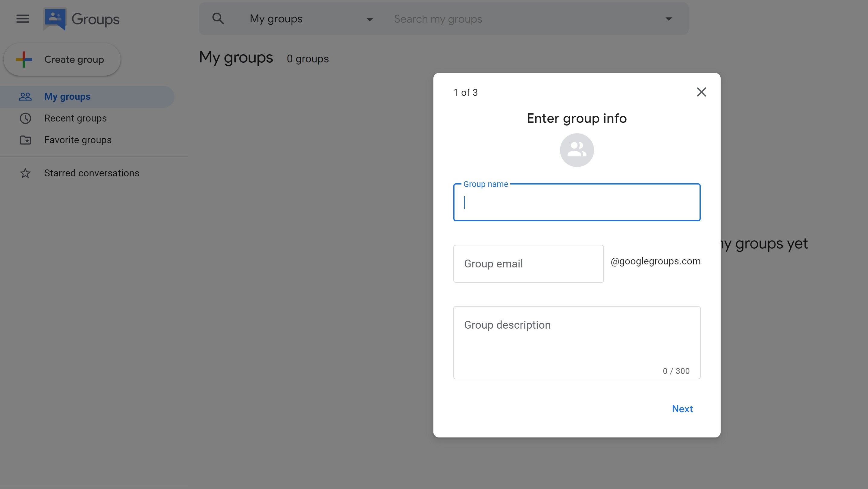
Task: Click the Next button to proceed
Action: tap(683, 409)
